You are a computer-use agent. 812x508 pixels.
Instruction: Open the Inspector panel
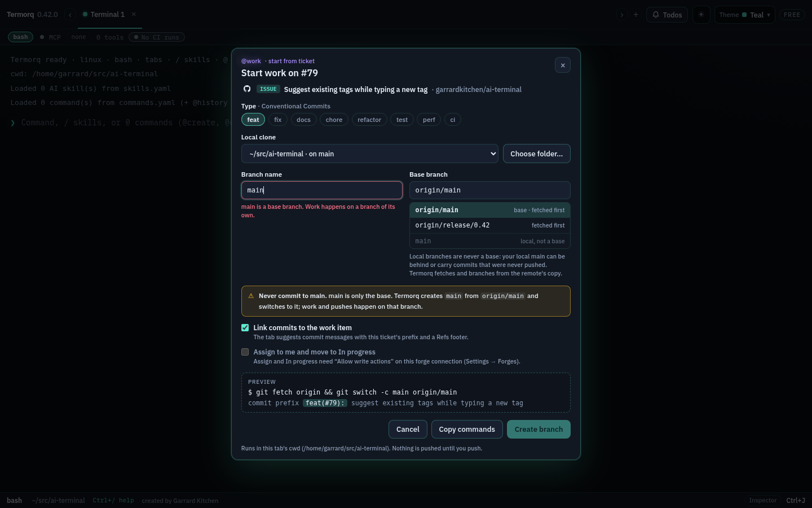click(x=763, y=501)
